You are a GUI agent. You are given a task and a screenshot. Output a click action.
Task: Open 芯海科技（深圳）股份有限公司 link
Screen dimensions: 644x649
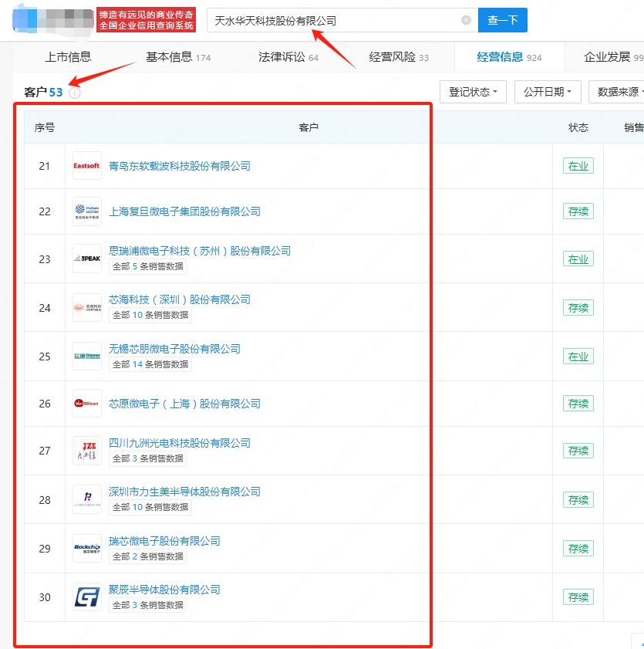[180, 299]
